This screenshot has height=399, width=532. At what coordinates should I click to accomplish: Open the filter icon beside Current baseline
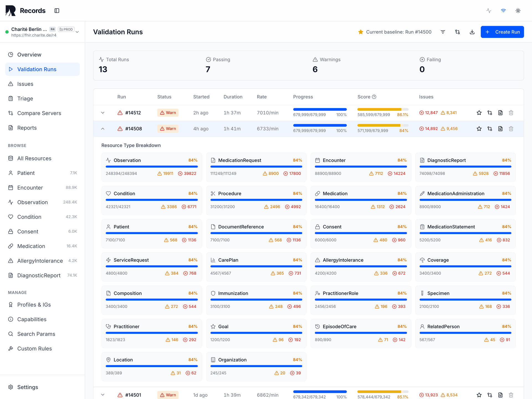coord(443,32)
